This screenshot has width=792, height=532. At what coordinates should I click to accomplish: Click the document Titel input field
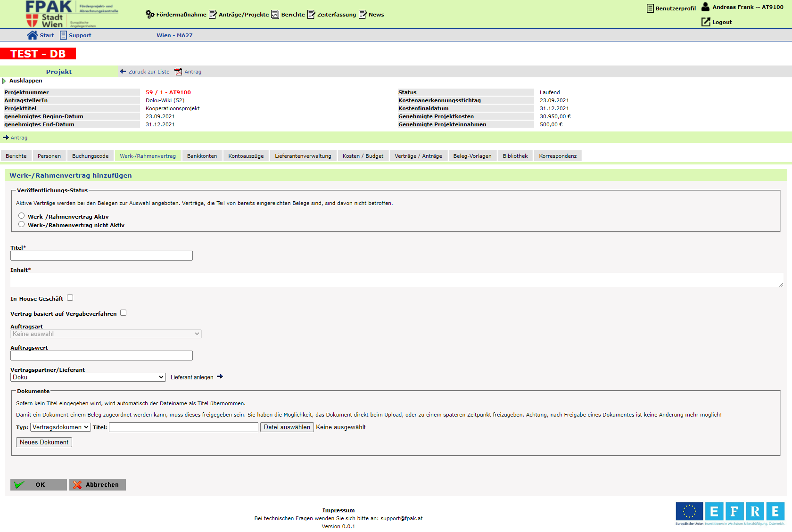[184, 427]
